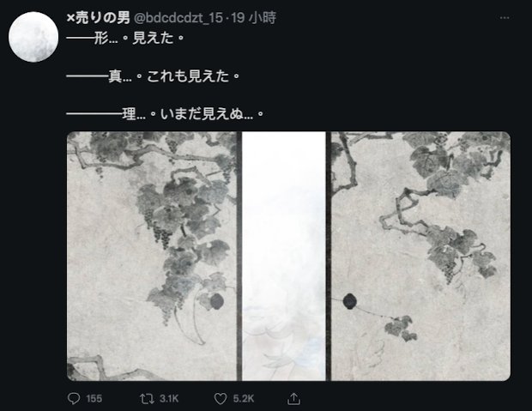The height and width of the screenshot is (411, 532).
Task: Click the 155 reply count
Action: pos(94,398)
